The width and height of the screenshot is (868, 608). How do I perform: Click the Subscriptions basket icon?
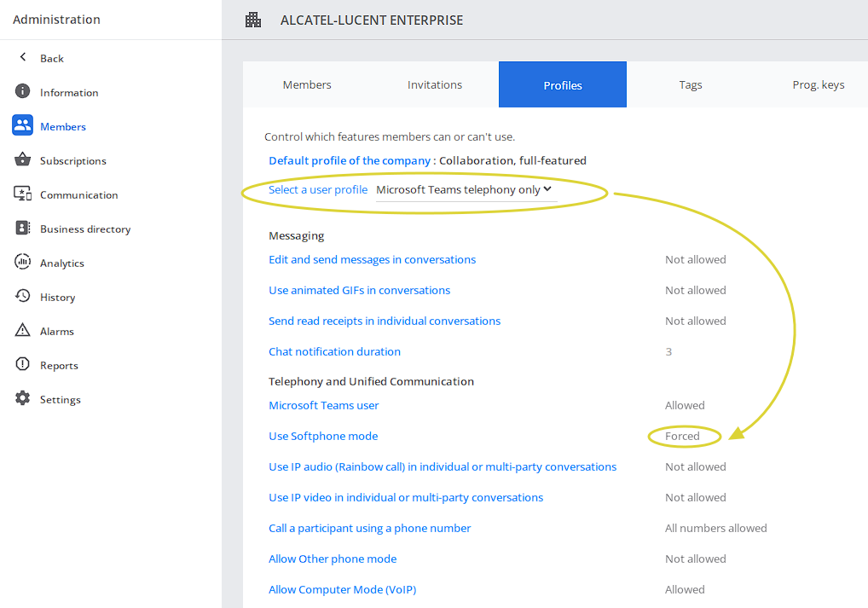tap(23, 160)
